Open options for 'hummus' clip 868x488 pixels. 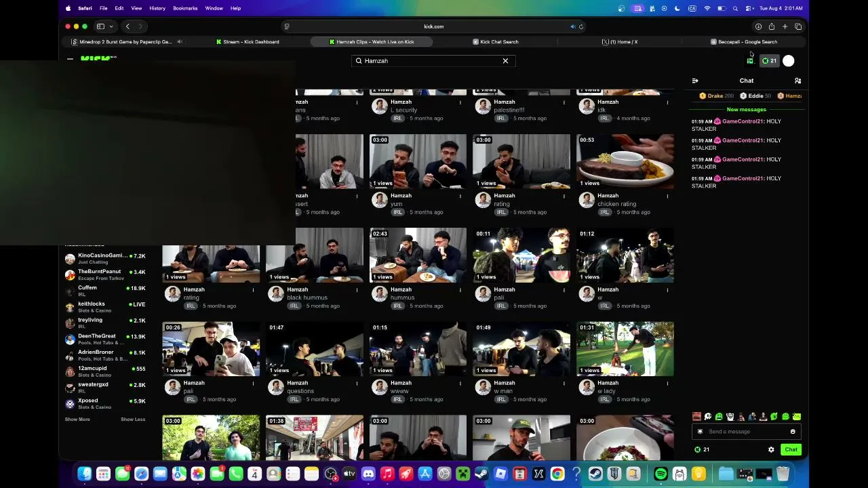pyautogui.click(x=460, y=290)
